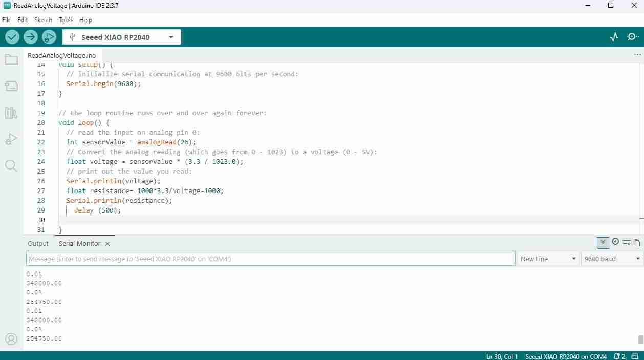Copy the Serial Monitor output
This screenshot has height=360, width=644.
click(637, 243)
